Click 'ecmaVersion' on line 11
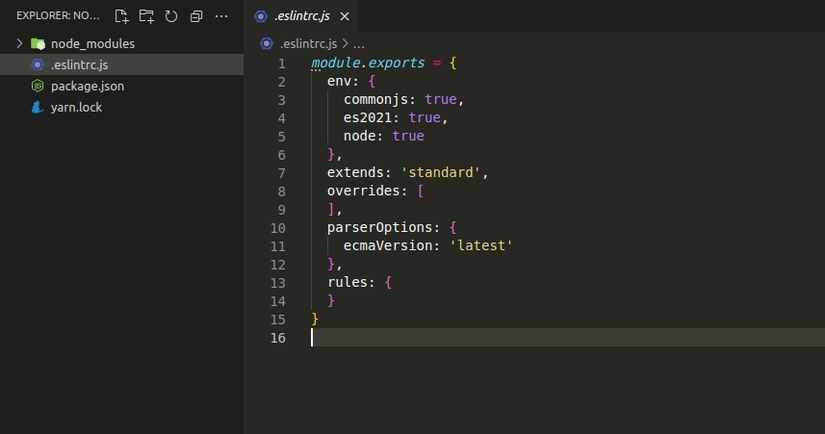The height and width of the screenshot is (434, 825). [388, 246]
